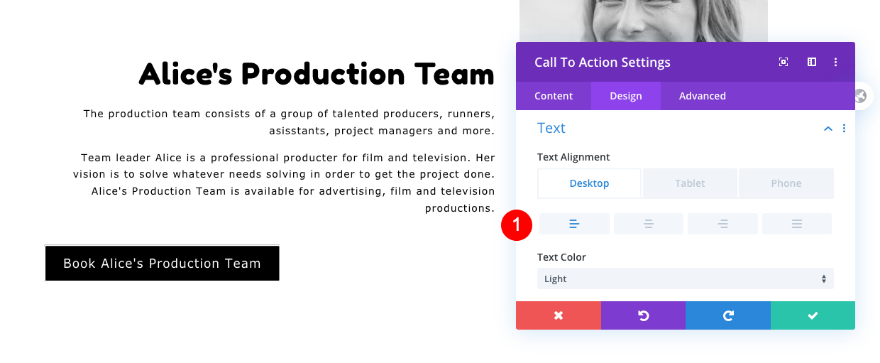Switch to Phone device view
This screenshot has width=880, height=363.
786,183
